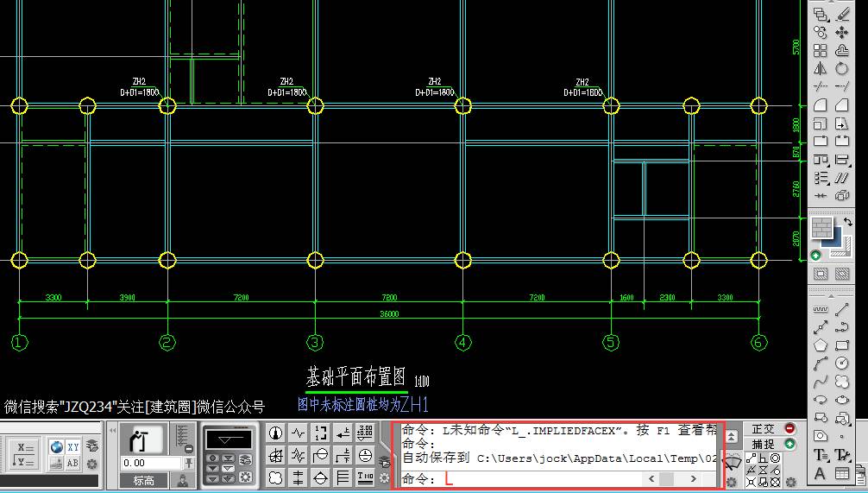Click the rectangle drawing tool
This screenshot has width=868, height=493.
[842, 345]
